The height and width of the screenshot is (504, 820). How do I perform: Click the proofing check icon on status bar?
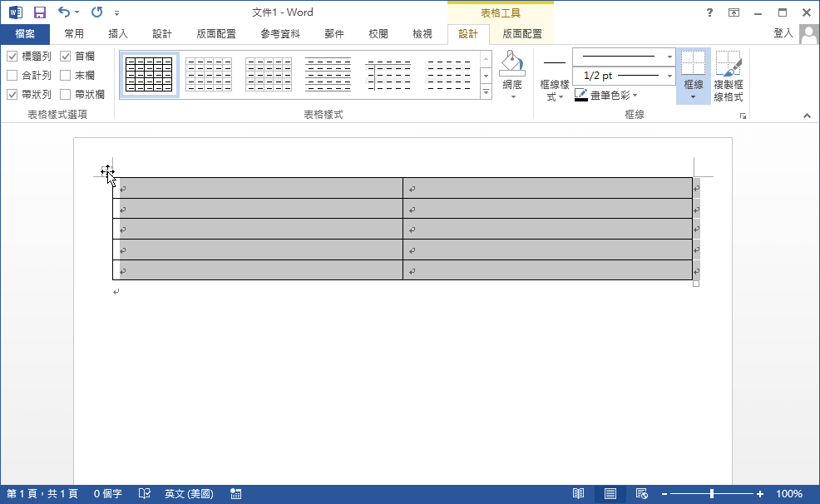point(144,493)
